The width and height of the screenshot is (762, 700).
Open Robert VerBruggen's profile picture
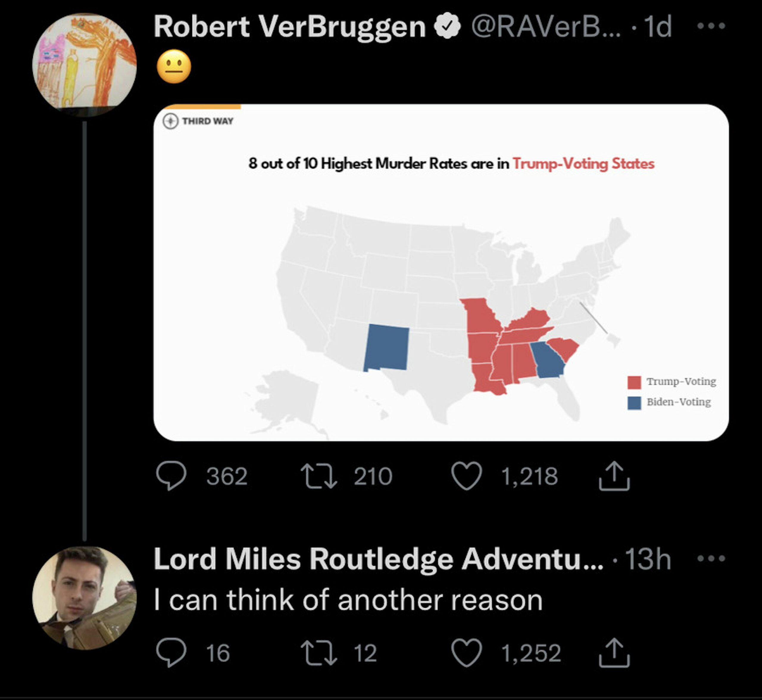pyautogui.click(x=85, y=64)
